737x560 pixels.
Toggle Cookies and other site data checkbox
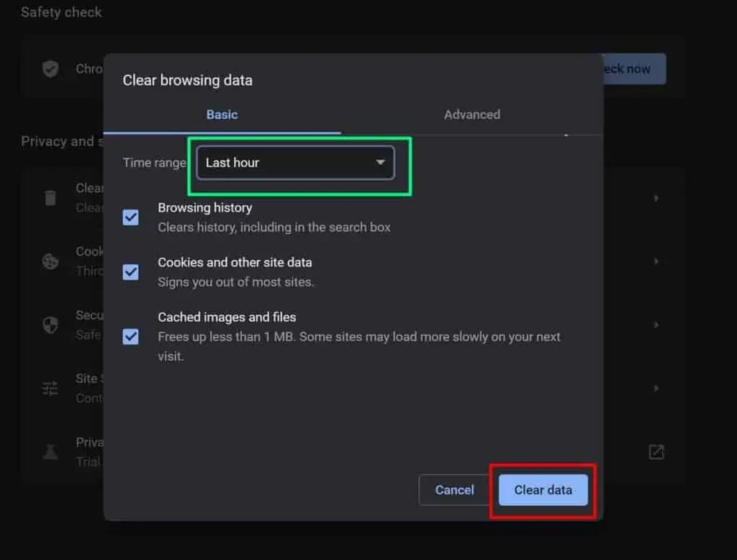click(131, 272)
